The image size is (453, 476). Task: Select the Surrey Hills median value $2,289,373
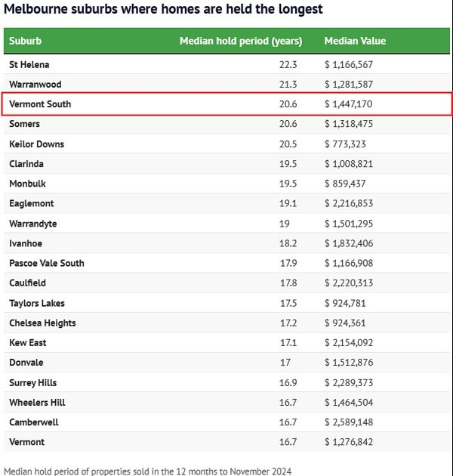pyautogui.click(x=348, y=382)
